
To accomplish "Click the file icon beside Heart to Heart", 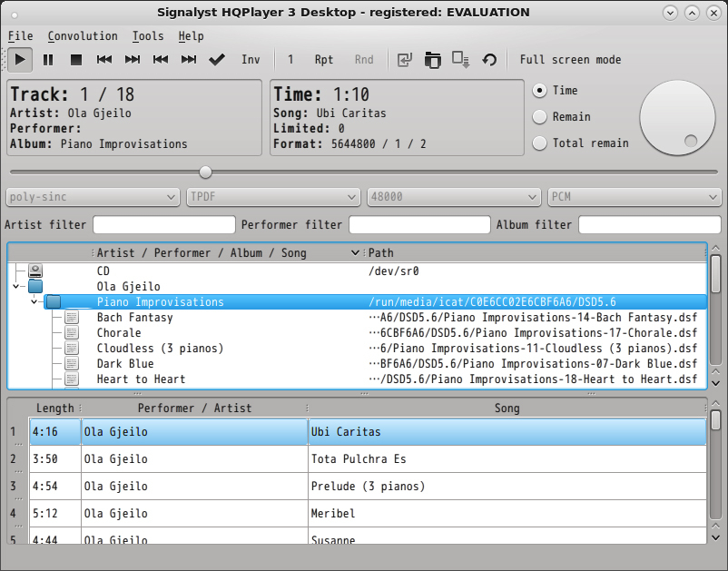I will pos(72,379).
